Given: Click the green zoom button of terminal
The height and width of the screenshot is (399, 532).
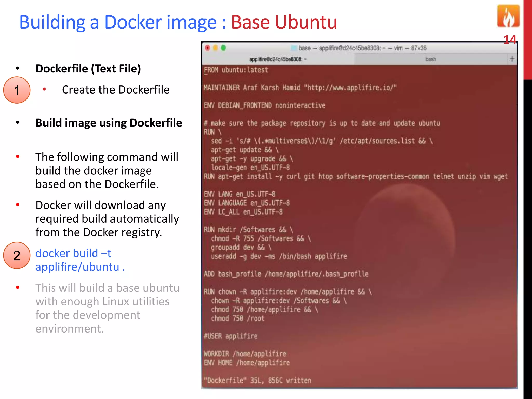Looking at the screenshot, I should (x=223, y=48).
